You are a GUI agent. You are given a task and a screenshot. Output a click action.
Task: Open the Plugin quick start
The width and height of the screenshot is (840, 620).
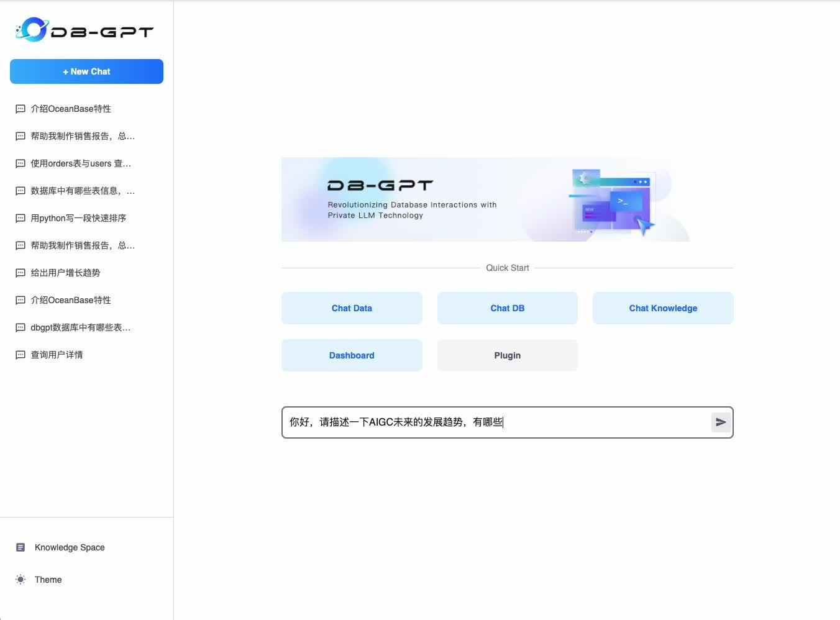507,355
